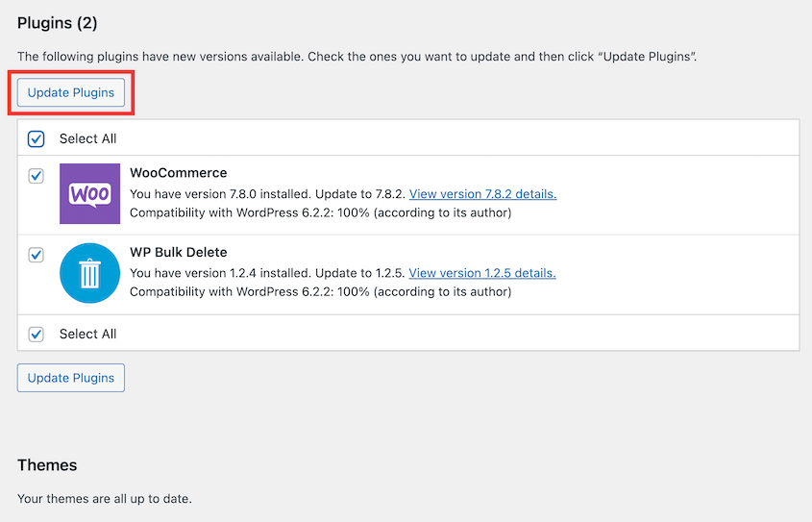Viewport: 812px width, 522px height.
Task: Click the WP Bulk Delete plugin name
Action: point(178,253)
